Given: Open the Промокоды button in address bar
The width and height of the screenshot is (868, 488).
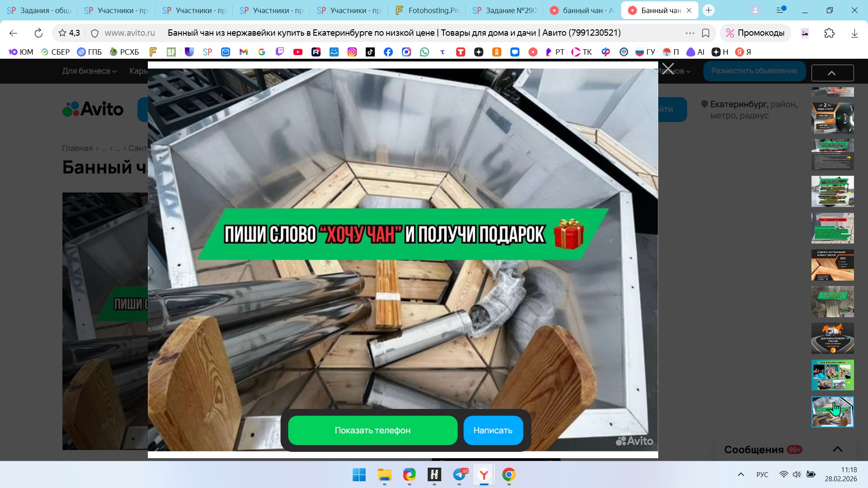Looking at the screenshot, I should 755,33.
